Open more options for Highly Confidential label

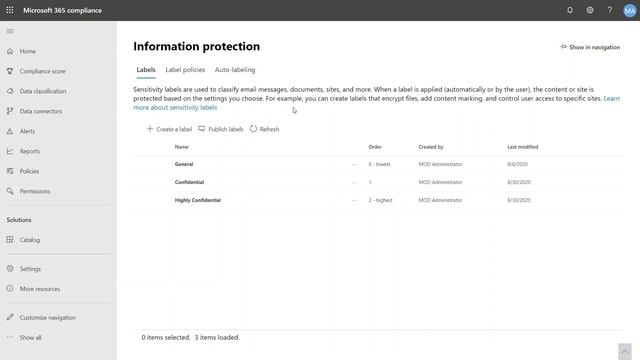tap(354, 200)
